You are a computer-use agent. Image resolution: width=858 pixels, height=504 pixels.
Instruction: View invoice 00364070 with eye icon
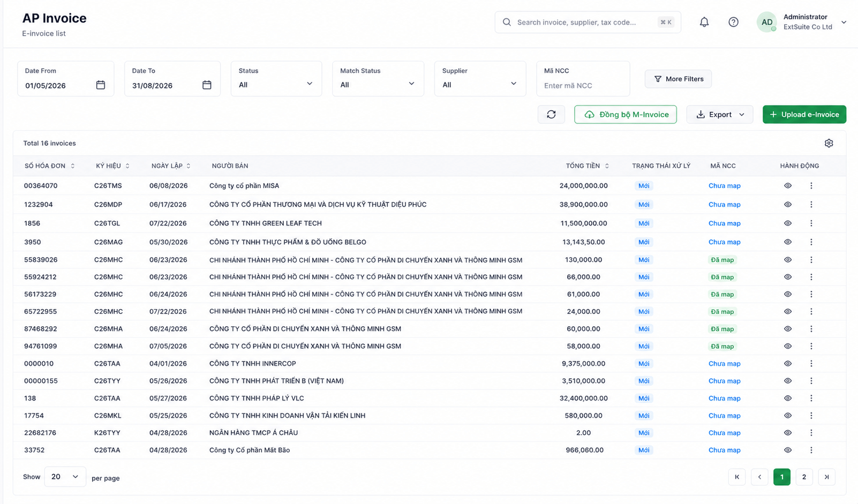pyautogui.click(x=788, y=186)
